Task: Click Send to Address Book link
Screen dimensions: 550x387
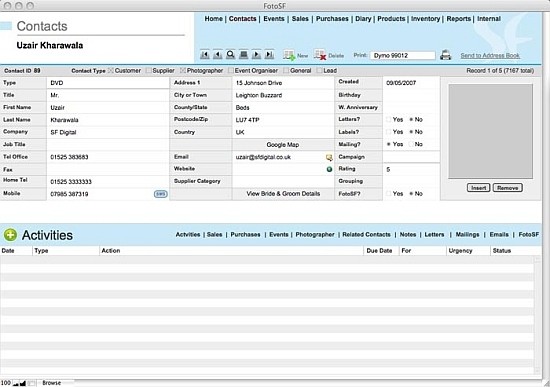Action: tap(490, 56)
